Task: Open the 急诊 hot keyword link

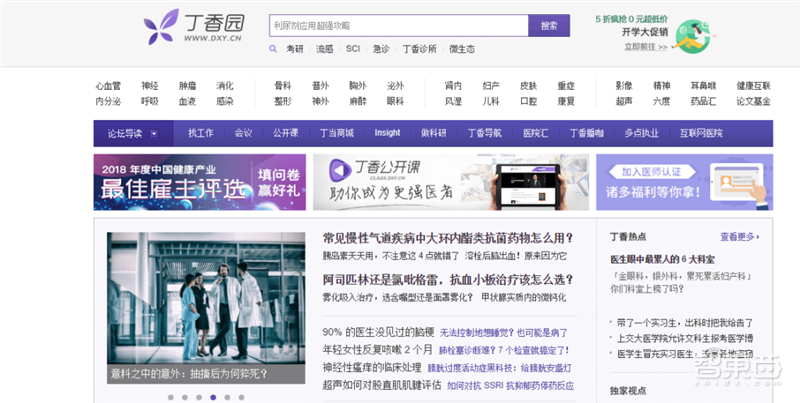Action: click(x=381, y=49)
